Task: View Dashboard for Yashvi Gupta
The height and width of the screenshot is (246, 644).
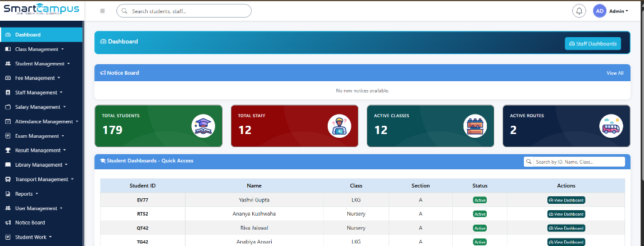Action: point(566,201)
